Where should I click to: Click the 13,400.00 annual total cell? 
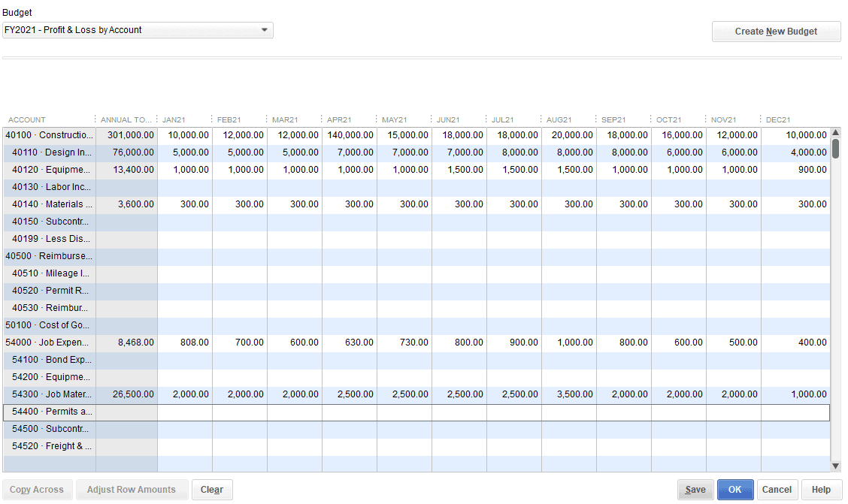click(126, 170)
